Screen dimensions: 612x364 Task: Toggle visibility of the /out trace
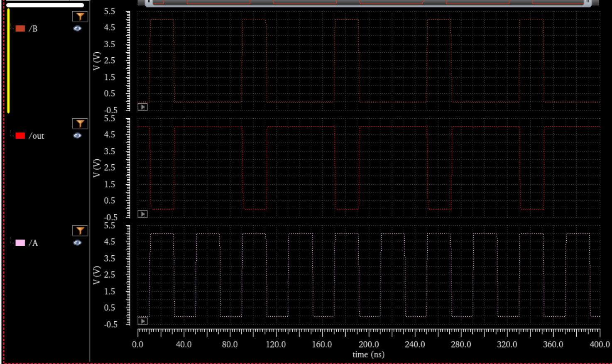point(77,136)
